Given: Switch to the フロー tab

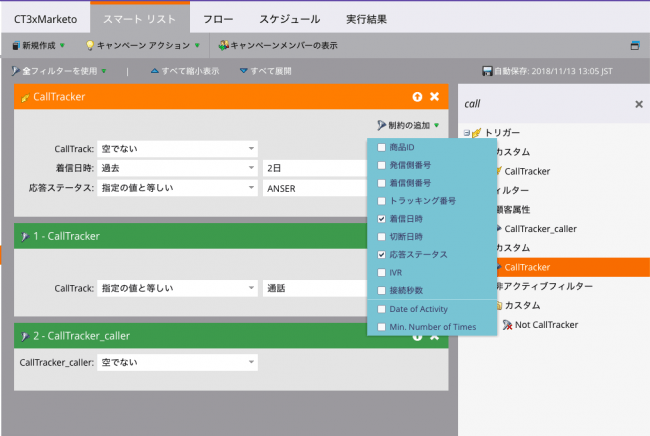Looking at the screenshot, I should tap(218, 19).
